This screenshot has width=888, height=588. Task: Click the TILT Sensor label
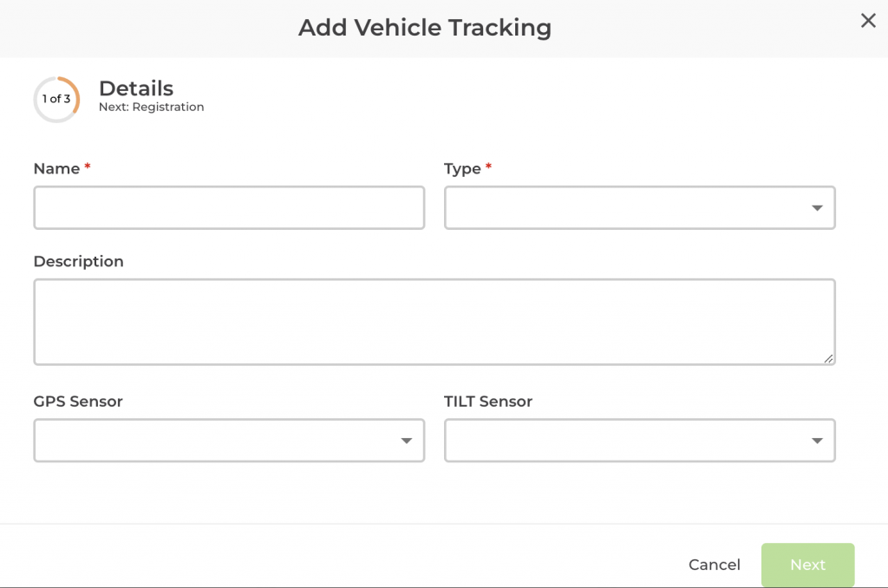488,402
